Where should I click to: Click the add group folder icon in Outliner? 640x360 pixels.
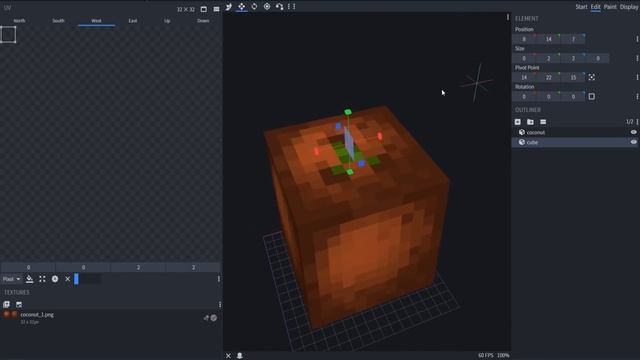click(530, 122)
